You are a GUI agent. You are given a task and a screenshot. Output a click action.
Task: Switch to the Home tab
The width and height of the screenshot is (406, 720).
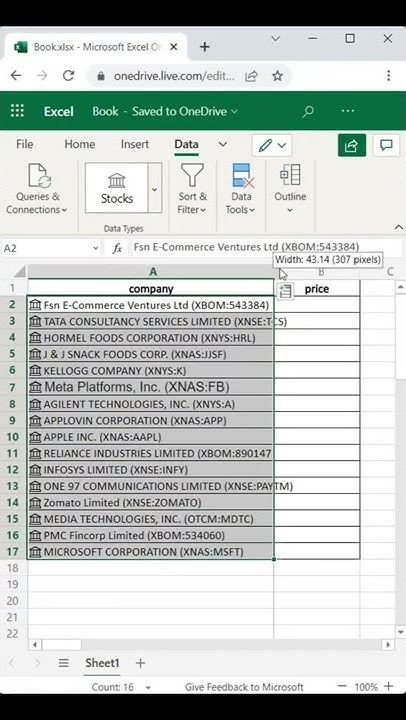(x=79, y=144)
